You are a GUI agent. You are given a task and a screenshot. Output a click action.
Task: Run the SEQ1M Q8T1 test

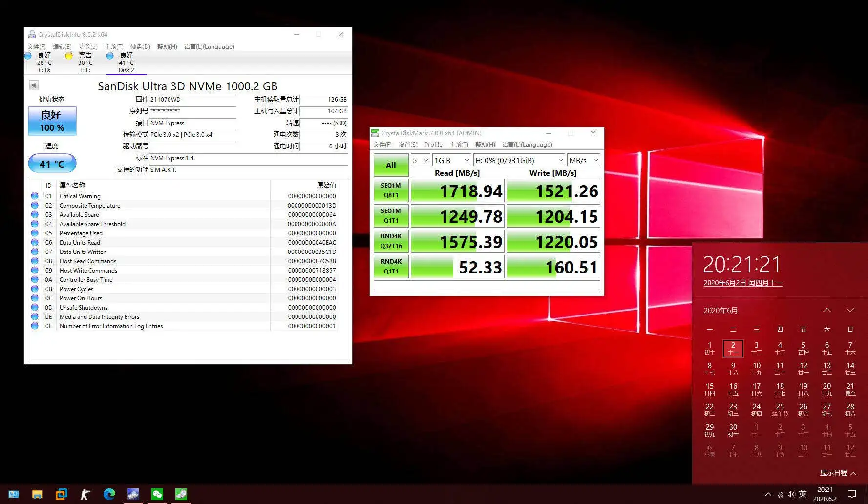(391, 190)
